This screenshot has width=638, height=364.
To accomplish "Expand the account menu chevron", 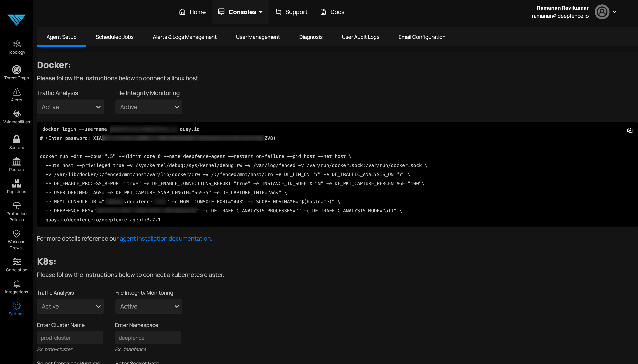I will coord(615,12).
